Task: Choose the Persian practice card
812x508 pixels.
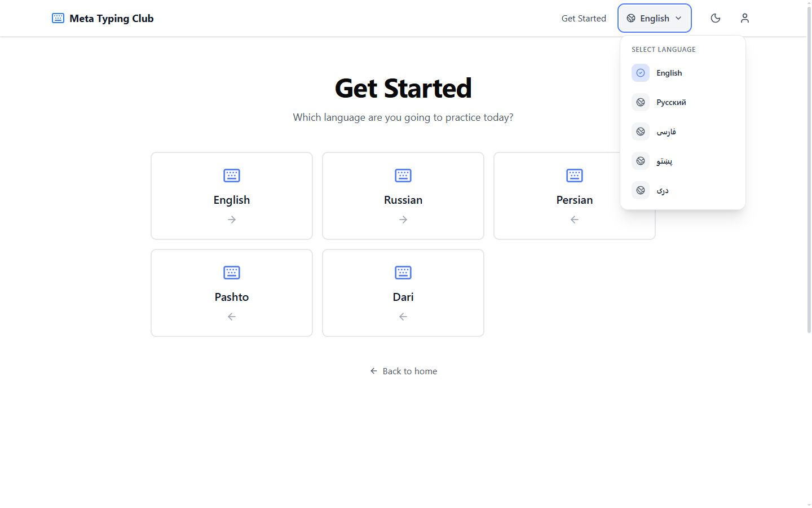Action: point(575,196)
